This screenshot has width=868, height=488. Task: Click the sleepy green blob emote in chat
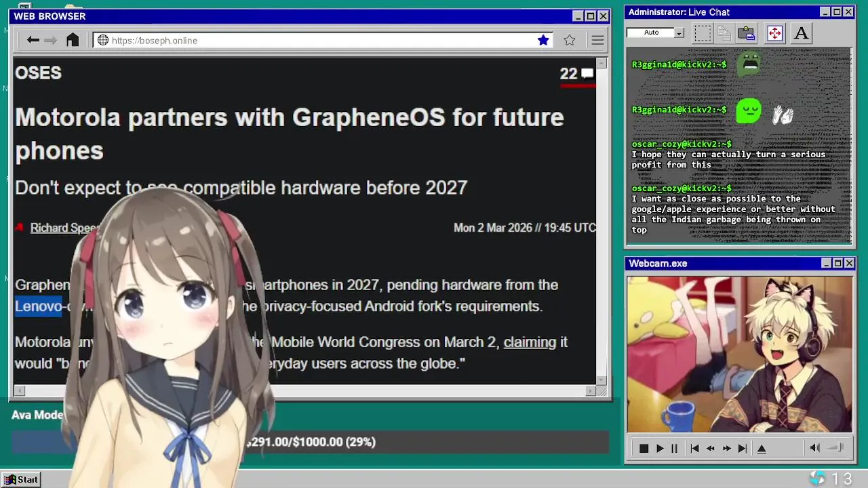point(749,110)
